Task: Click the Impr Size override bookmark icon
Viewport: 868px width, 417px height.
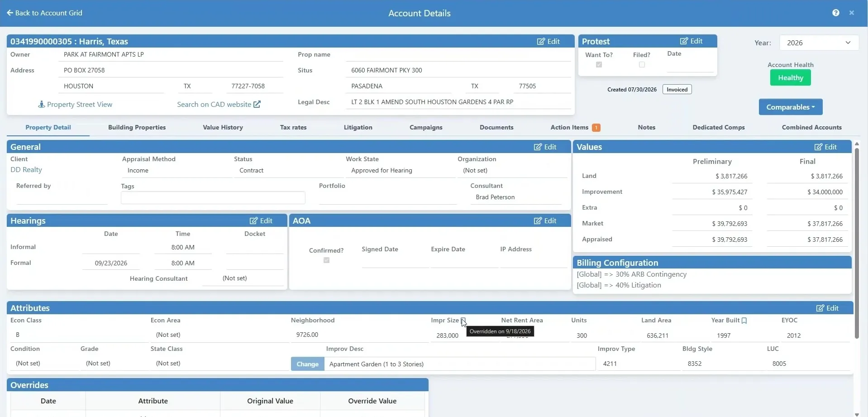Action: [x=463, y=320]
